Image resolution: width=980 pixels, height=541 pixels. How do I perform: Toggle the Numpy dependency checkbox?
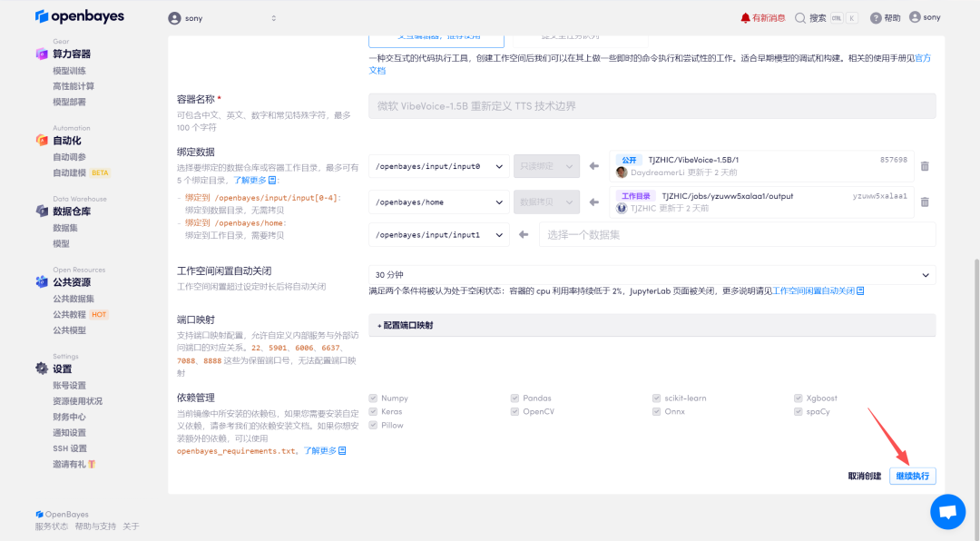point(373,398)
